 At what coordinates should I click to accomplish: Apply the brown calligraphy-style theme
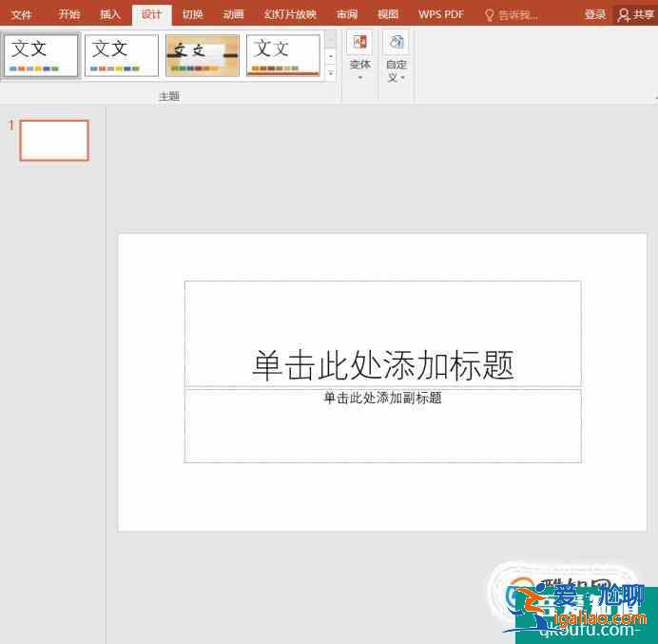202,55
